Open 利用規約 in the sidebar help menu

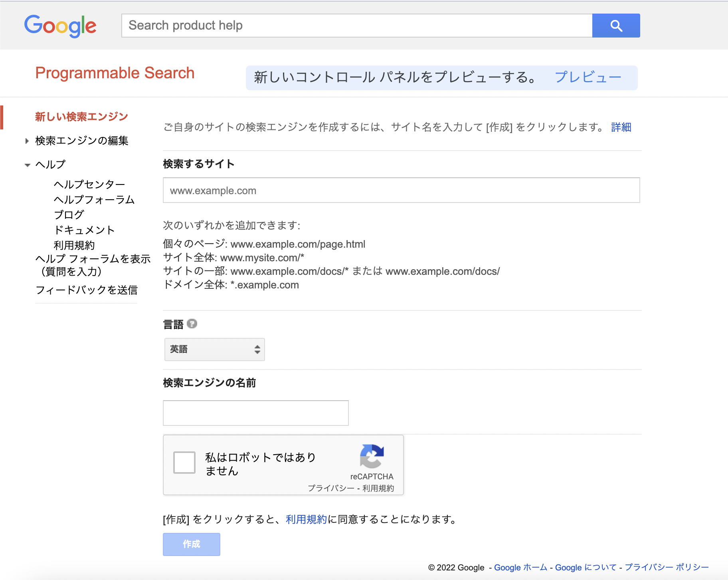point(74,245)
